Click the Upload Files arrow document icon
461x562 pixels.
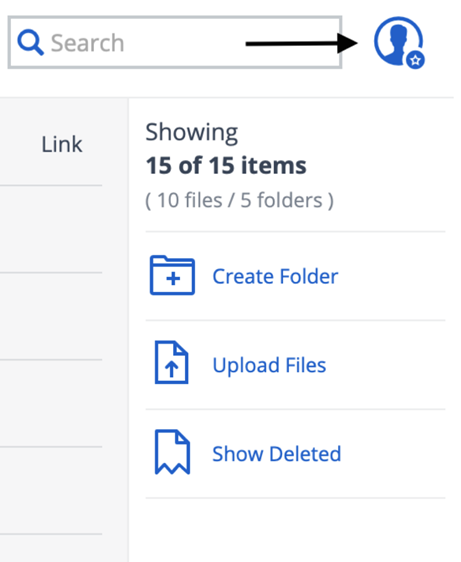point(171,362)
